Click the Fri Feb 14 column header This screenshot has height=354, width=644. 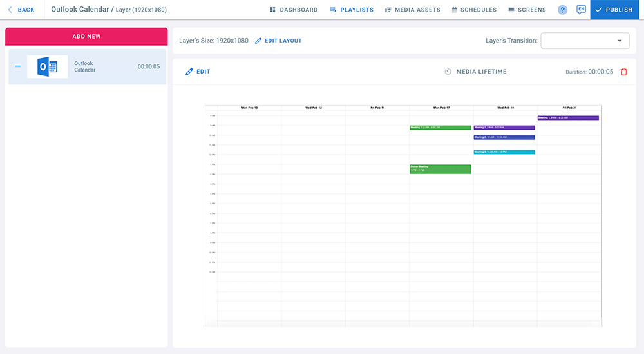377,108
